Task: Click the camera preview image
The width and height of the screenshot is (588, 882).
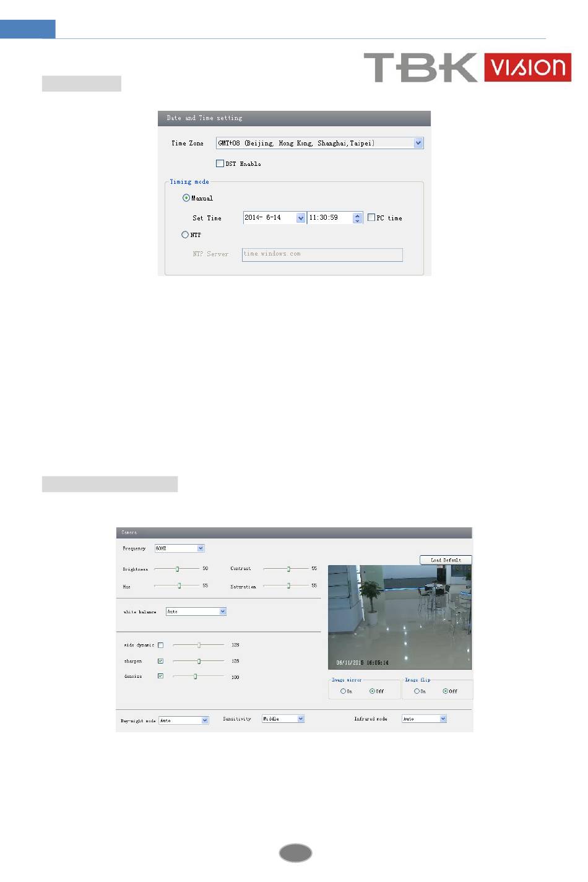Action: pos(399,617)
